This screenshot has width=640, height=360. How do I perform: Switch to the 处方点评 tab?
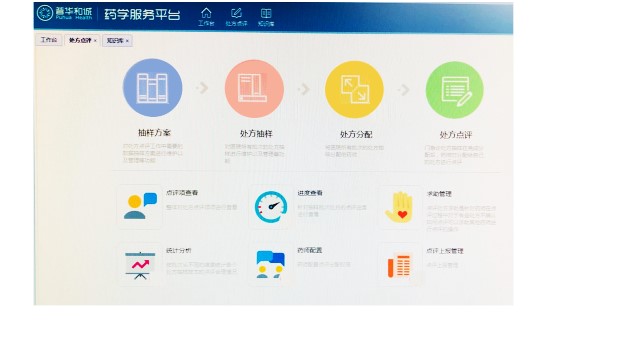80,40
